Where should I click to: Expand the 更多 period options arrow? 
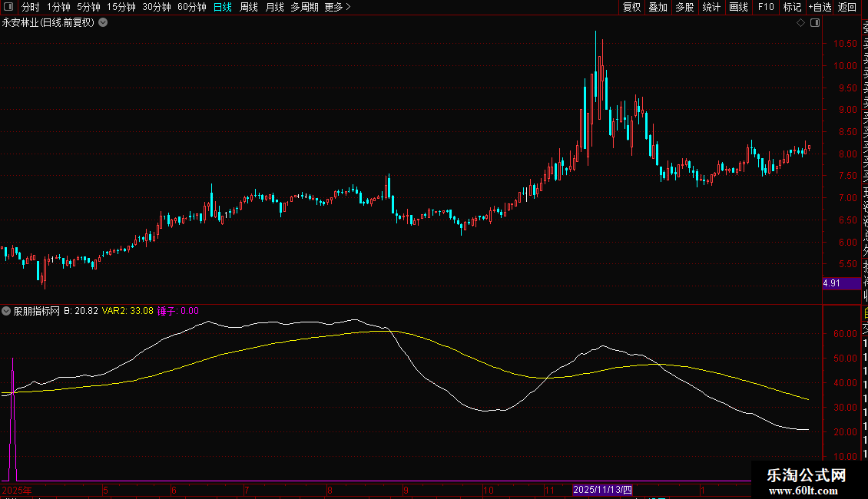pos(348,7)
